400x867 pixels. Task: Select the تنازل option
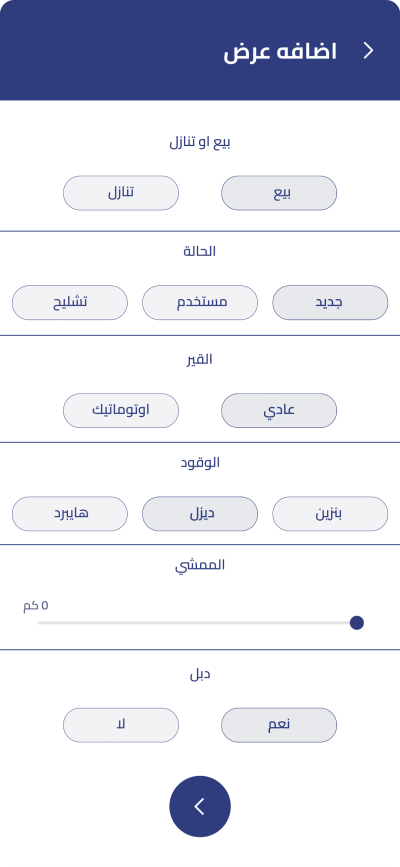tap(121, 193)
